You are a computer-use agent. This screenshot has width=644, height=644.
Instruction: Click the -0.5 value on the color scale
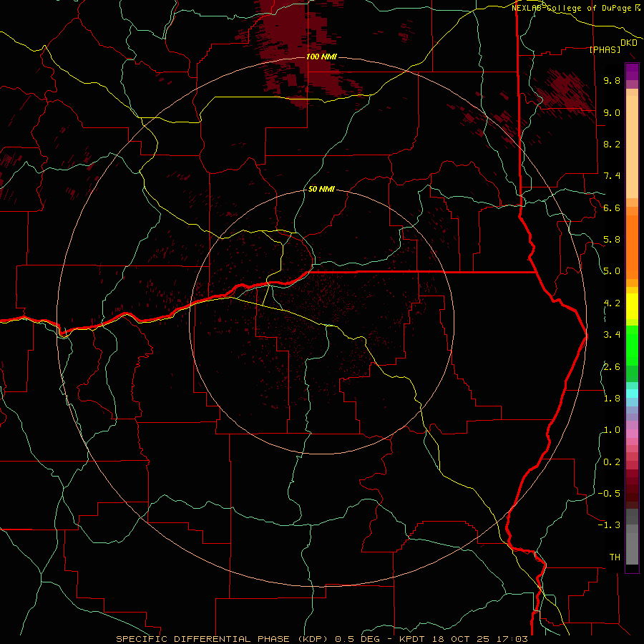609,494
